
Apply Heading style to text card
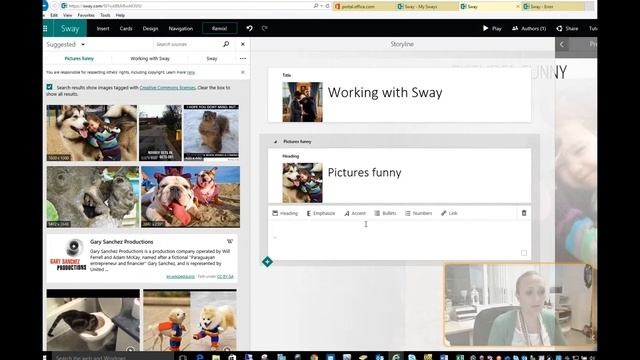pyautogui.click(x=285, y=213)
